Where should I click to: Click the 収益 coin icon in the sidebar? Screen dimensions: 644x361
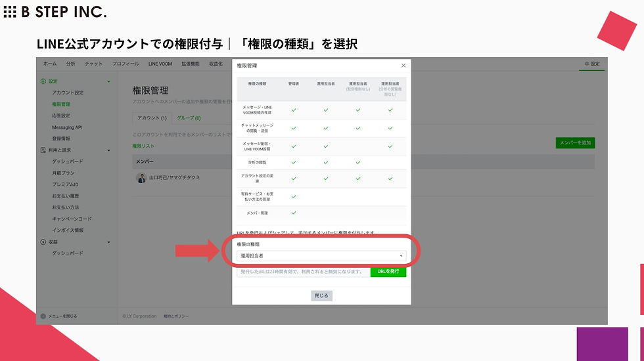43,242
